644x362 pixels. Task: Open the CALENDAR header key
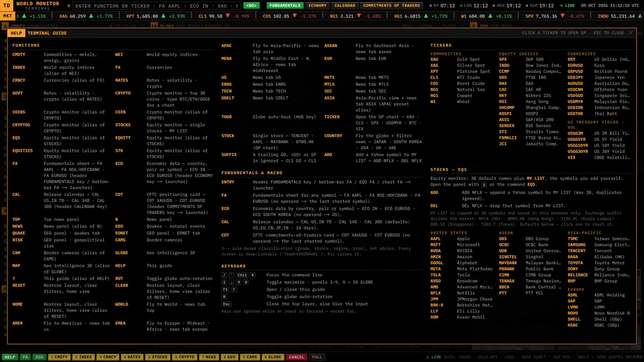point(345,6)
